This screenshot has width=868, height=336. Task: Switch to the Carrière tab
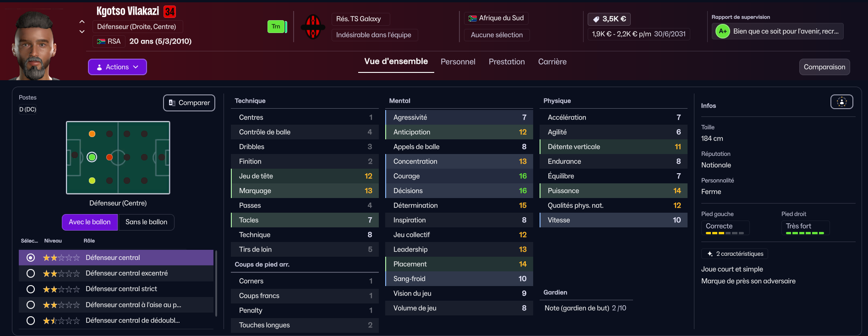[552, 62]
